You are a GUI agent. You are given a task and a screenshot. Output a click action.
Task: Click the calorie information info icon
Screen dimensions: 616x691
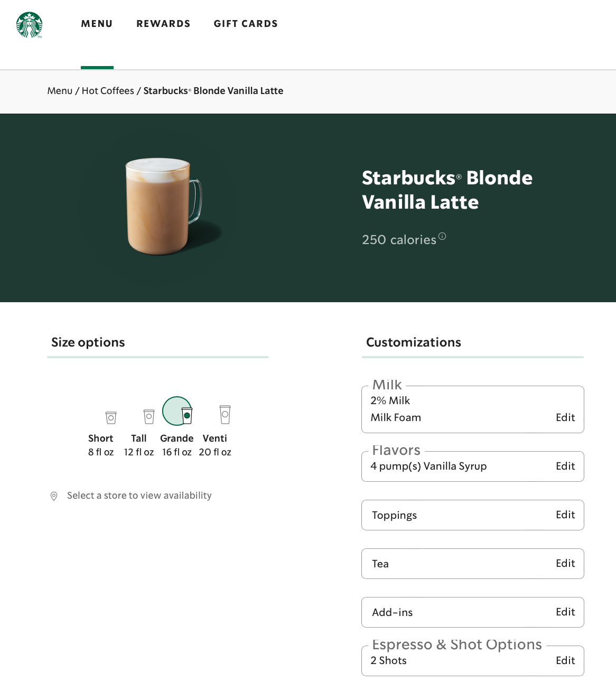442,237
